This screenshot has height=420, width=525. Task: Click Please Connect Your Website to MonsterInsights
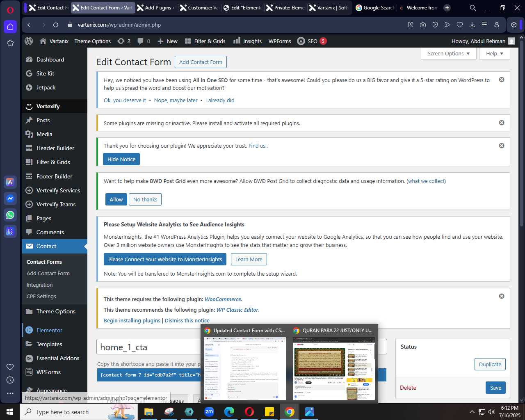coord(165,259)
